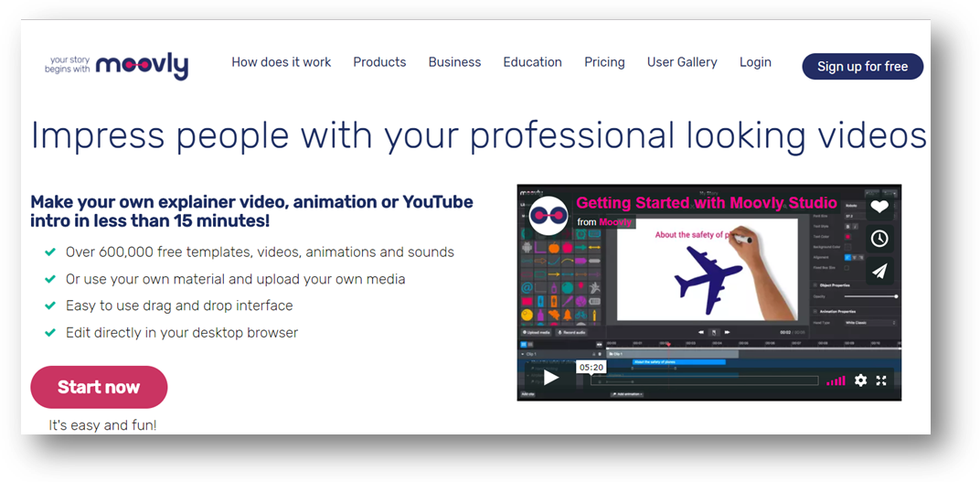
Task: Open the Getting Started with Moovly Studio title link
Action: pyautogui.click(x=707, y=202)
